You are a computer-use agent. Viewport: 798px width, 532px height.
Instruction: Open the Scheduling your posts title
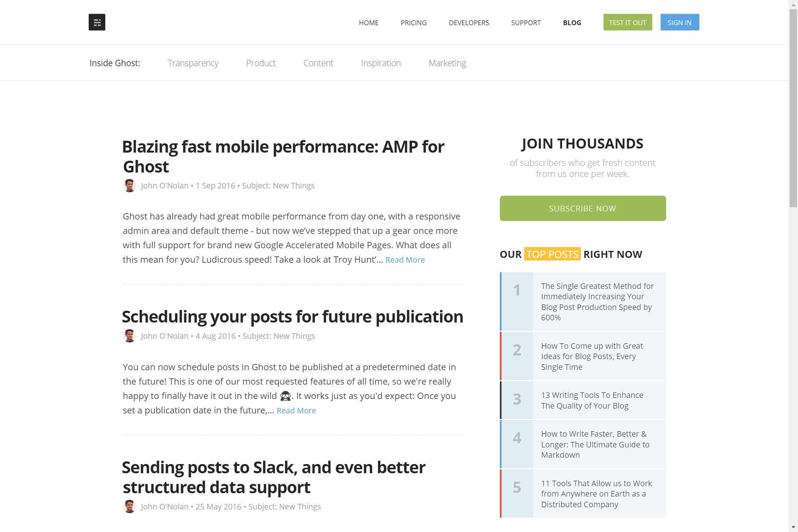[x=293, y=317]
